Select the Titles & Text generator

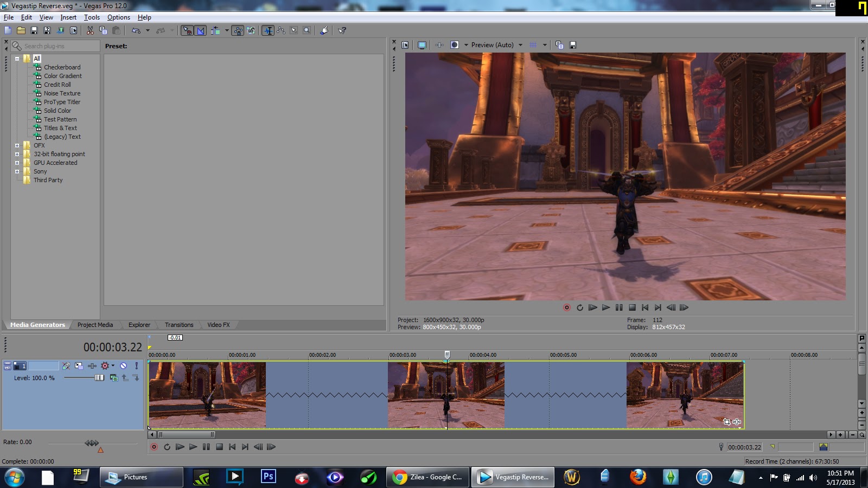pos(60,128)
